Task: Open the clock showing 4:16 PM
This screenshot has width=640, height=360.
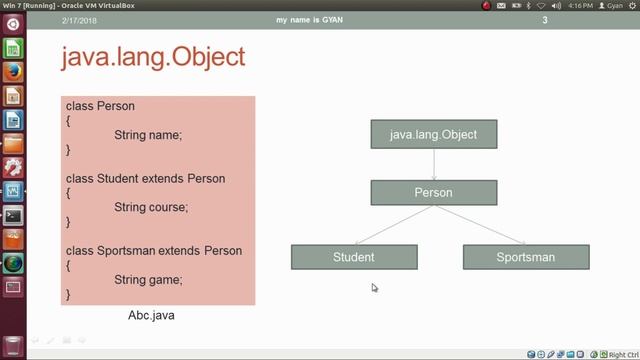Action: click(580, 6)
